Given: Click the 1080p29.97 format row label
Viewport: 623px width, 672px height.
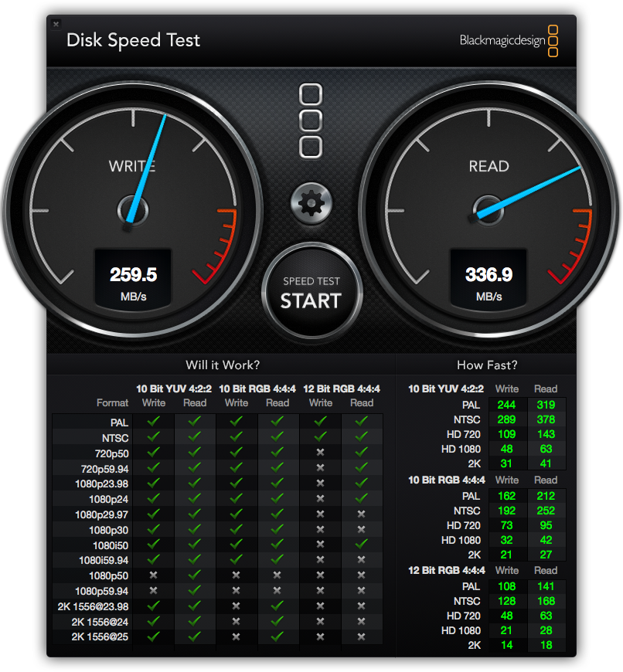Looking at the screenshot, I should click(101, 514).
